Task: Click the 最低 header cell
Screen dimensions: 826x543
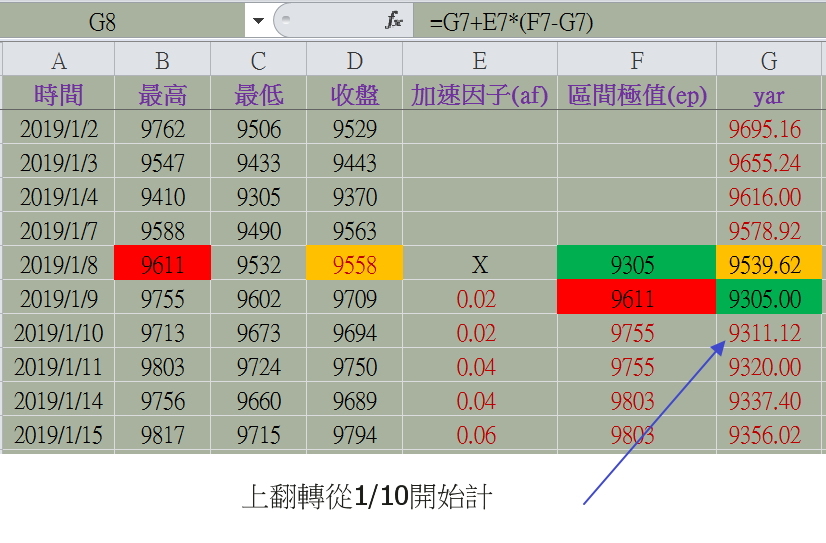Action: click(258, 94)
